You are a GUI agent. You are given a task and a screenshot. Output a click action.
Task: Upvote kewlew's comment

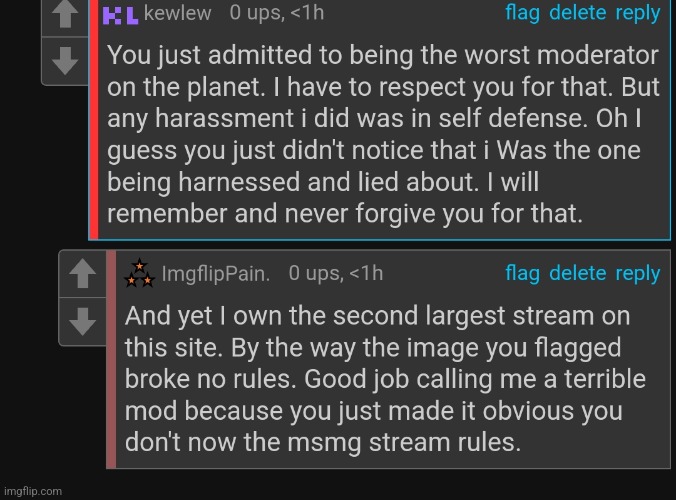click(x=63, y=15)
